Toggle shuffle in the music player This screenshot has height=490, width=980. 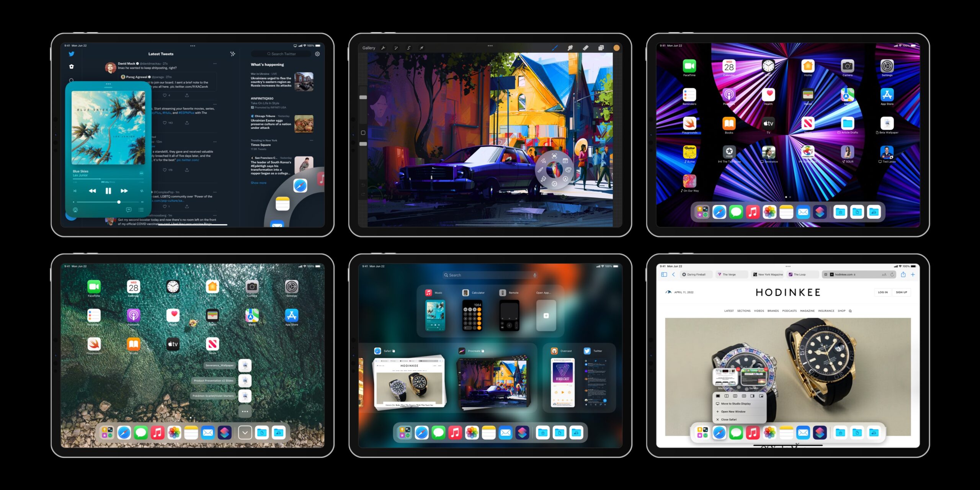(75, 191)
